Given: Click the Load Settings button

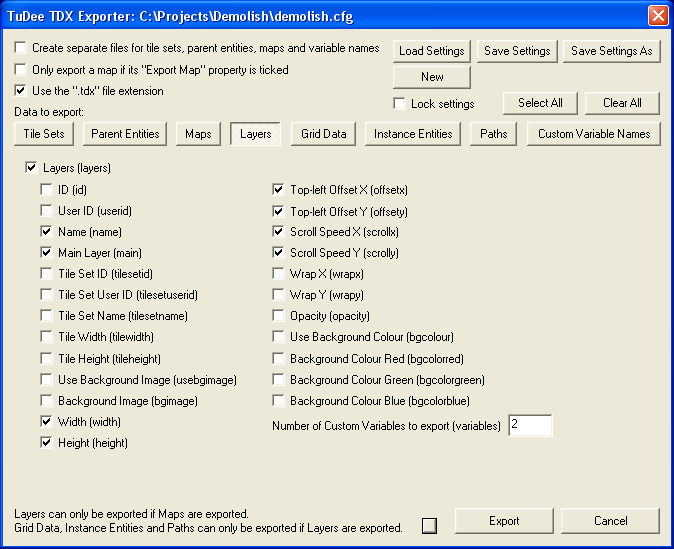Looking at the screenshot, I should 432,51.
